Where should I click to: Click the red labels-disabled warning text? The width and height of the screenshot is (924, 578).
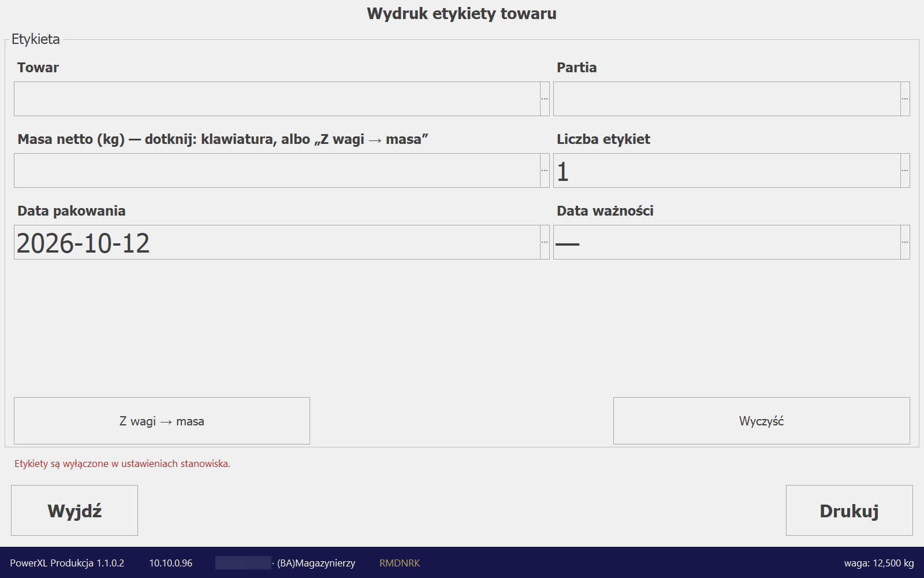click(x=122, y=464)
